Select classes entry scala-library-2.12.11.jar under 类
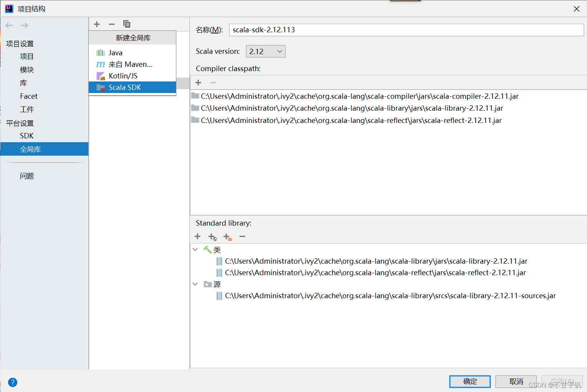This screenshot has width=587, height=392. pyautogui.click(x=376, y=261)
